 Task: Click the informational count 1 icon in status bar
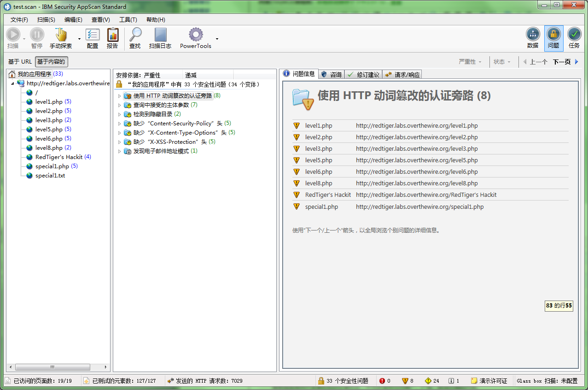[x=452, y=381]
